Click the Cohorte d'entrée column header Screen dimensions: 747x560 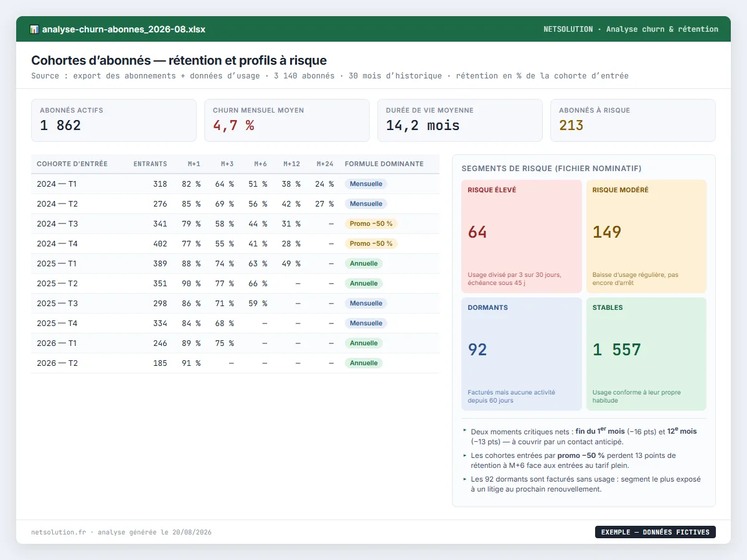click(72, 164)
